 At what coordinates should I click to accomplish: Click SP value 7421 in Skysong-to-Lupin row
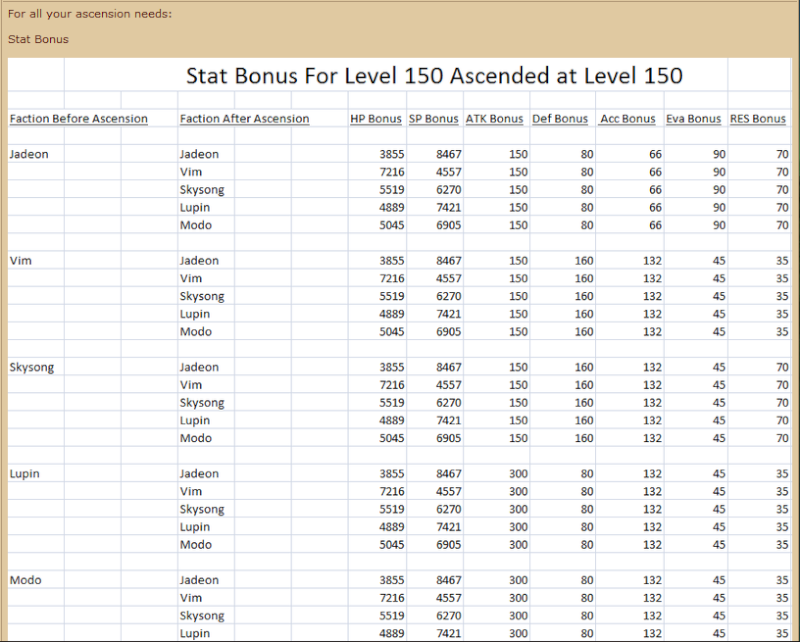[x=448, y=421]
